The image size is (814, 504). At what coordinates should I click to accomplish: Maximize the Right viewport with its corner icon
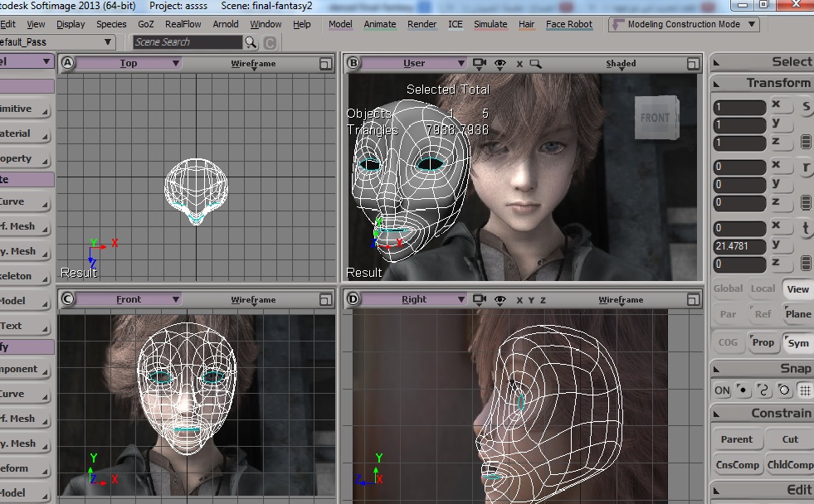coord(693,300)
